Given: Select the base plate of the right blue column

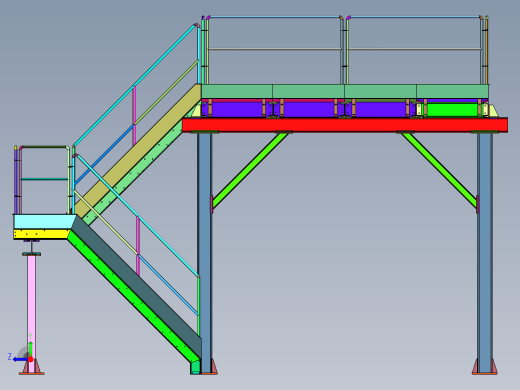Looking at the screenshot, I should pyautogui.click(x=484, y=374).
